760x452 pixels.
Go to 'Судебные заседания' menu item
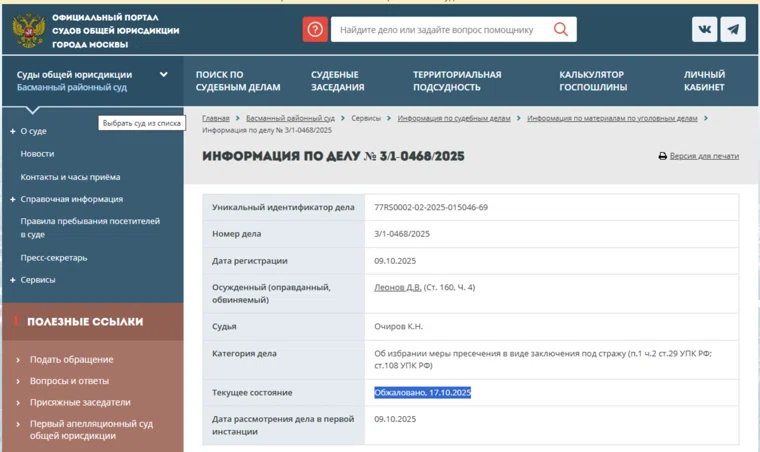[x=337, y=81]
